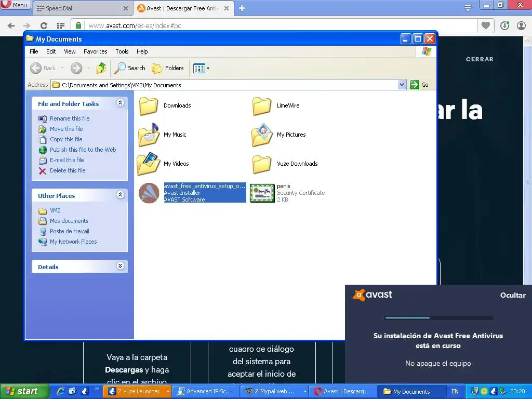This screenshot has width=532, height=399.
Task: Click the Avast installation progress bar
Action: [438, 318]
